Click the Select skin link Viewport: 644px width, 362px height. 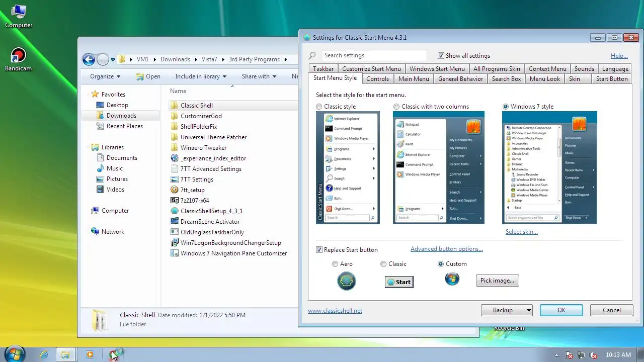(x=521, y=232)
